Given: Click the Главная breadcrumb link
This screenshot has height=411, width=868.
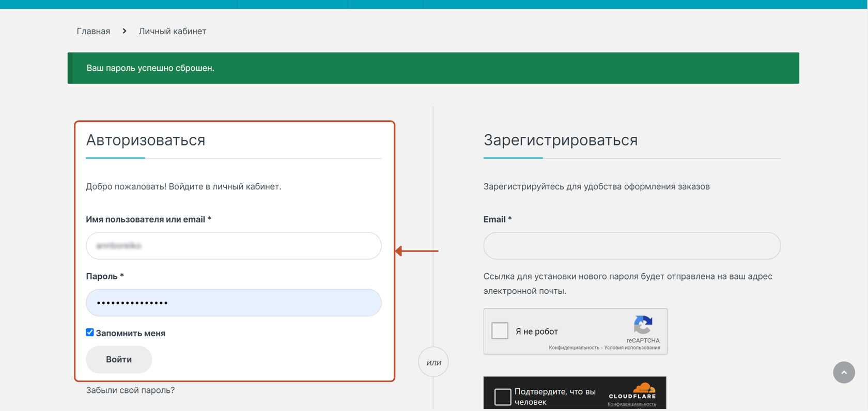Looking at the screenshot, I should 94,31.
